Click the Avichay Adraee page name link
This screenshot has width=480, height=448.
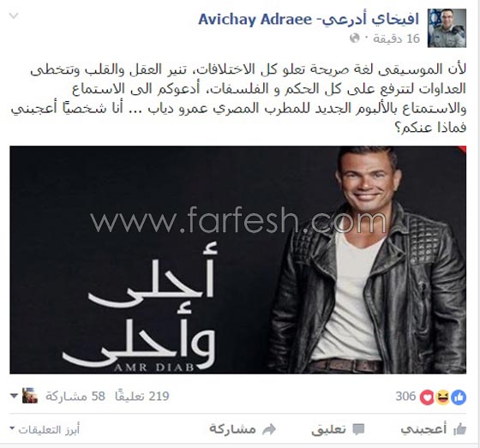click(x=309, y=20)
